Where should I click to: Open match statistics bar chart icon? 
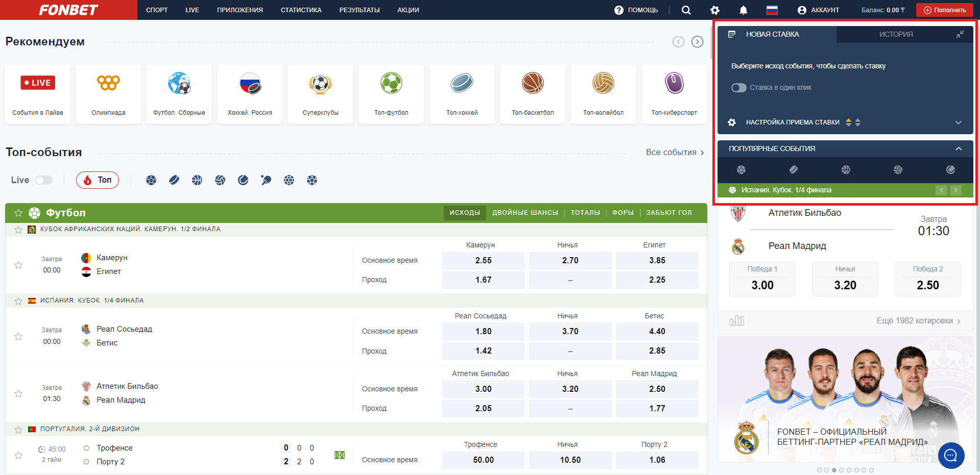737,320
